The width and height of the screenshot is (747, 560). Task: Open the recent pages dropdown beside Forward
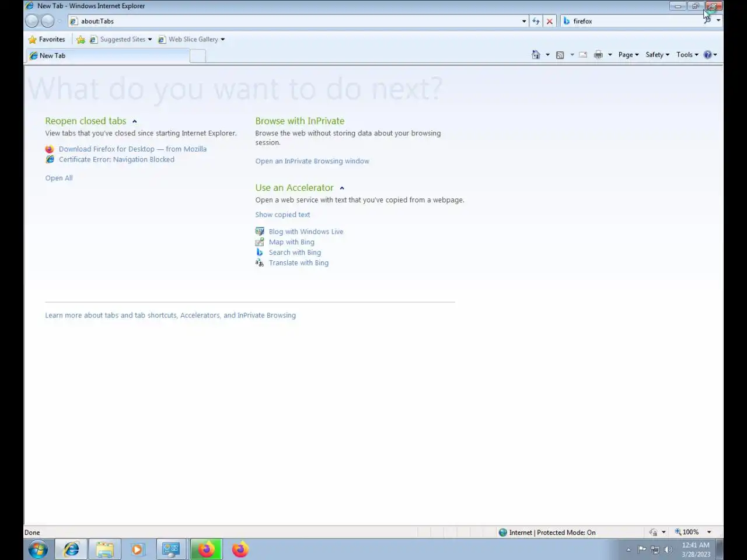(59, 22)
